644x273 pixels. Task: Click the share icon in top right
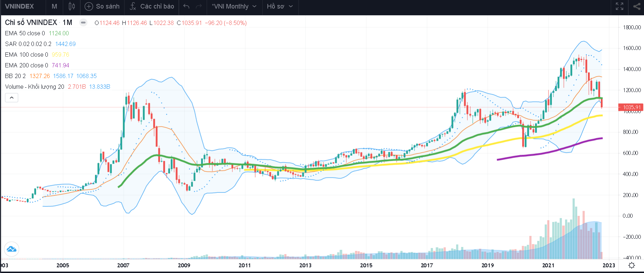tap(637, 6)
